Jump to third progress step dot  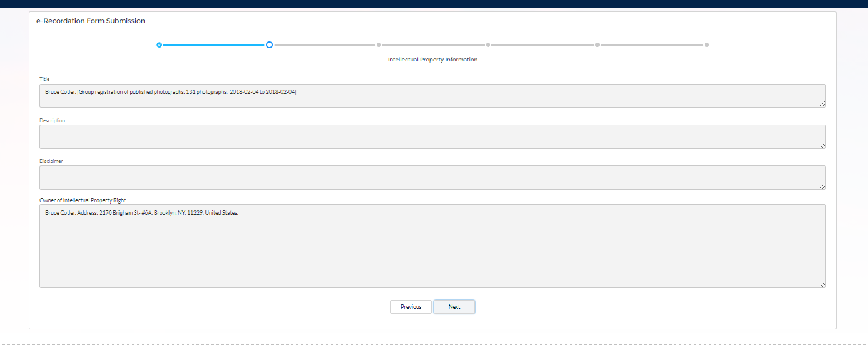tap(379, 45)
